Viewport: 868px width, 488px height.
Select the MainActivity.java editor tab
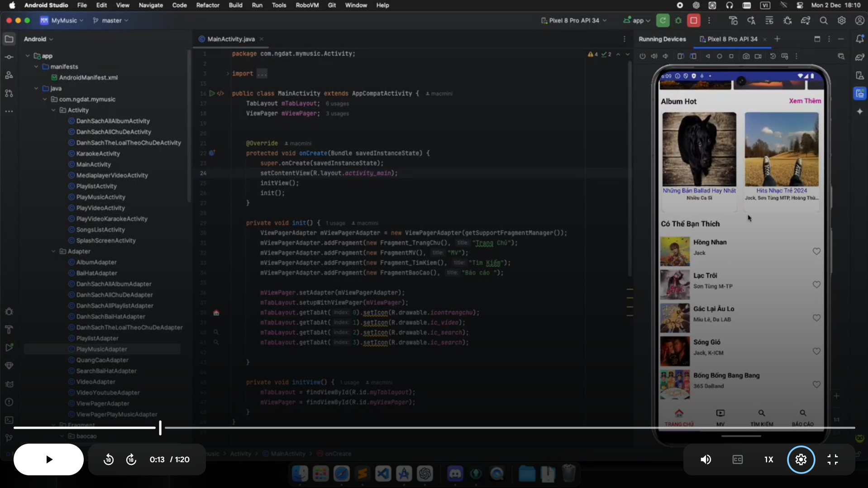[231, 39]
